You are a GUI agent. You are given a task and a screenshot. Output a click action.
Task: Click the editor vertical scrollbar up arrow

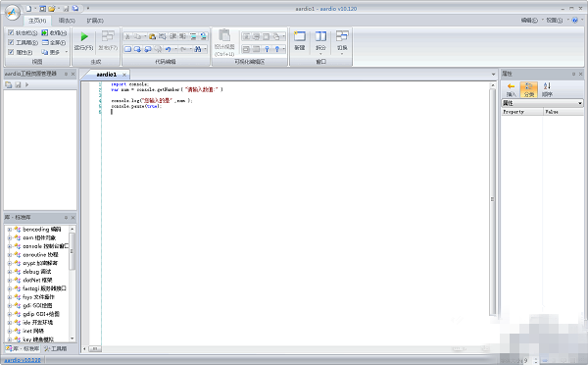click(x=492, y=85)
